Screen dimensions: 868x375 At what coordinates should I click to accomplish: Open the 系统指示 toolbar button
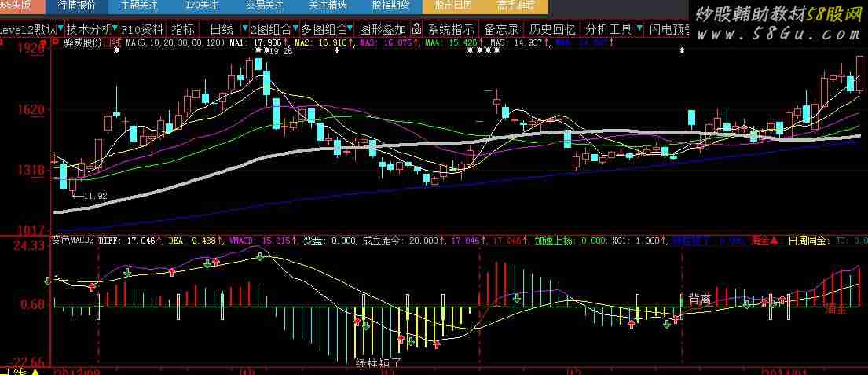coord(452,29)
